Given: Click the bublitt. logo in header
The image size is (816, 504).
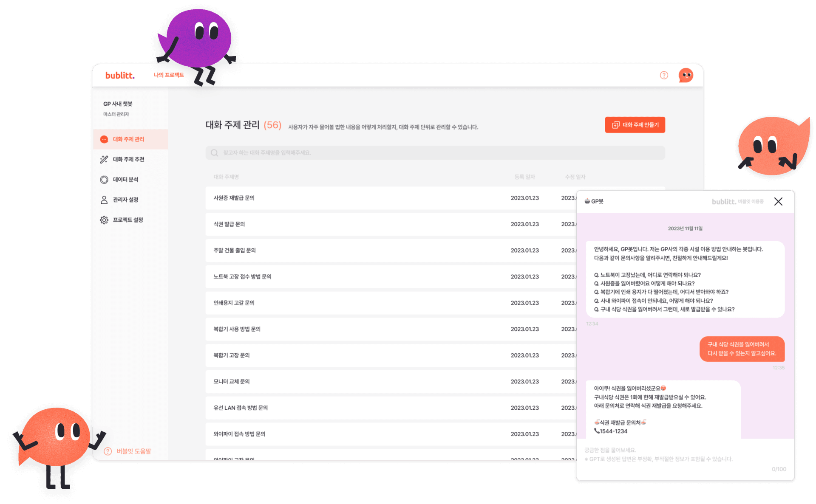Looking at the screenshot, I should [120, 75].
